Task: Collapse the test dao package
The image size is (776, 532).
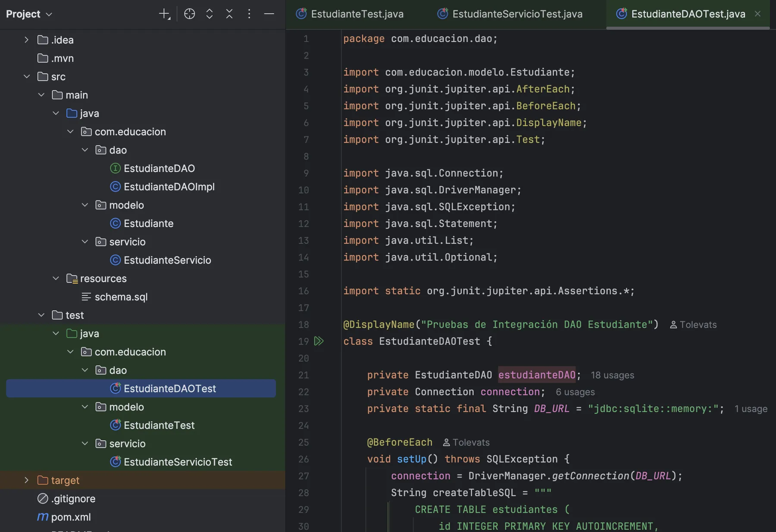Action: coord(85,370)
